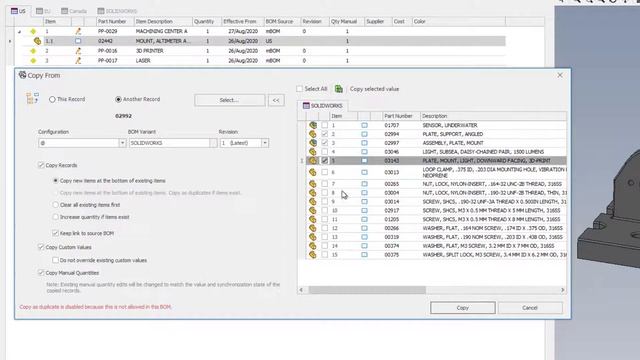Click the Copy From dialog title icon

pyautogui.click(x=22, y=75)
